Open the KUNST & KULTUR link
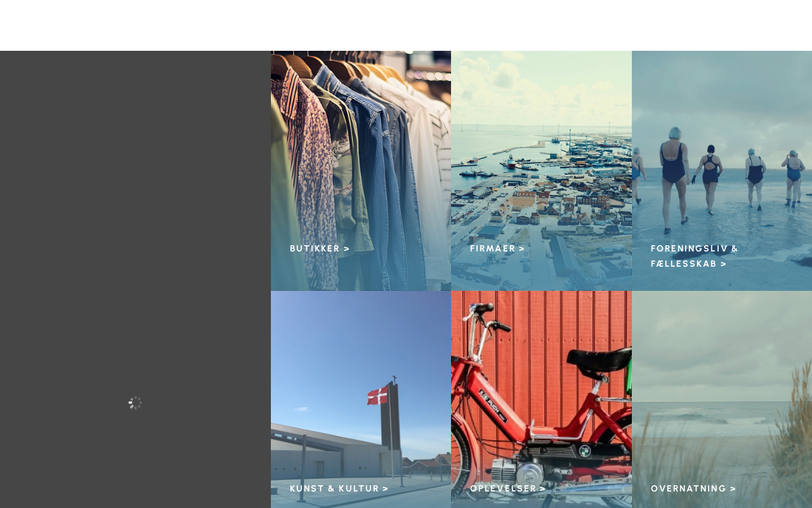This screenshot has height=508, width=812. 339,488
